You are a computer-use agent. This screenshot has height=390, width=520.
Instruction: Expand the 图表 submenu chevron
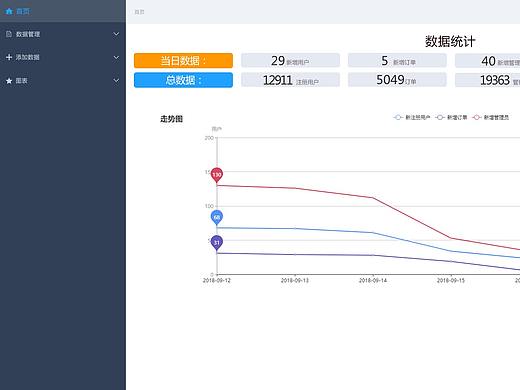click(116, 80)
